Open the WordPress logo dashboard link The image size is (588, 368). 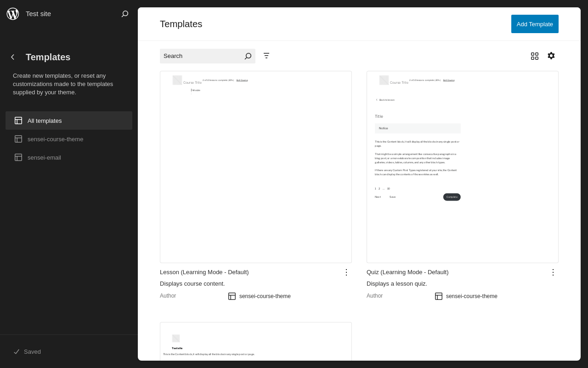pyautogui.click(x=13, y=14)
